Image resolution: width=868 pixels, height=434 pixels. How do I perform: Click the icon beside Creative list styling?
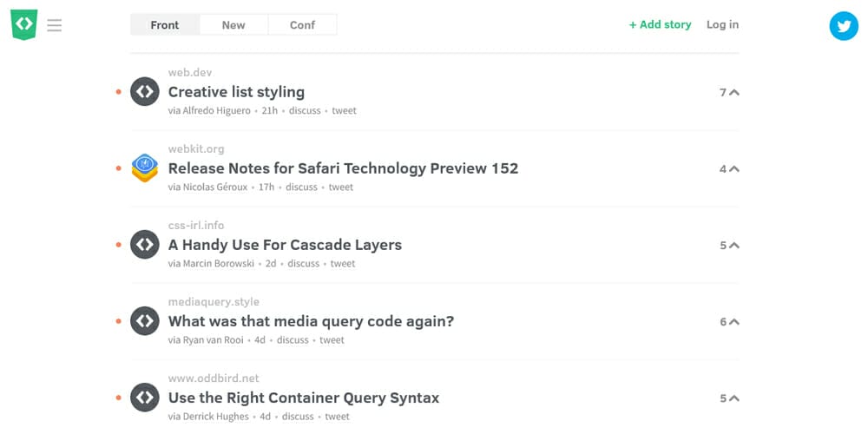[x=144, y=91]
